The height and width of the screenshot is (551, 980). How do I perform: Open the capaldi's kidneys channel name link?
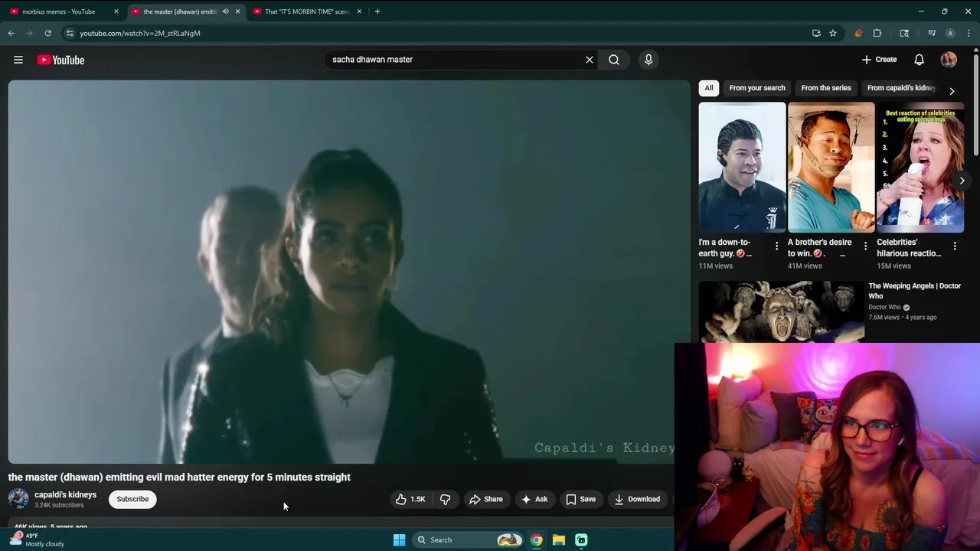point(65,494)
